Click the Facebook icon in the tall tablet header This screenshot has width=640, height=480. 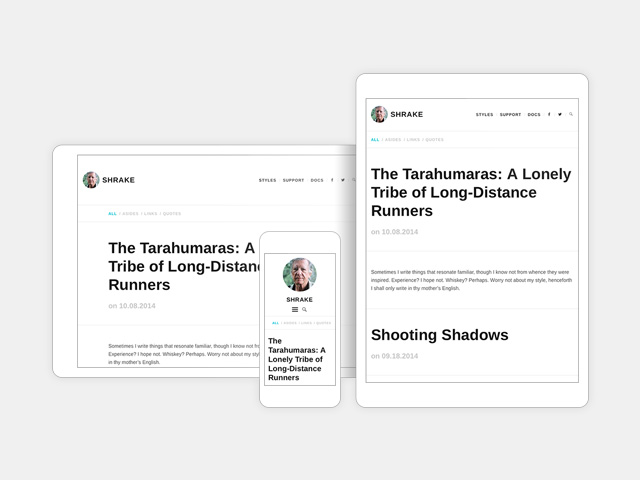pos(549,115)
